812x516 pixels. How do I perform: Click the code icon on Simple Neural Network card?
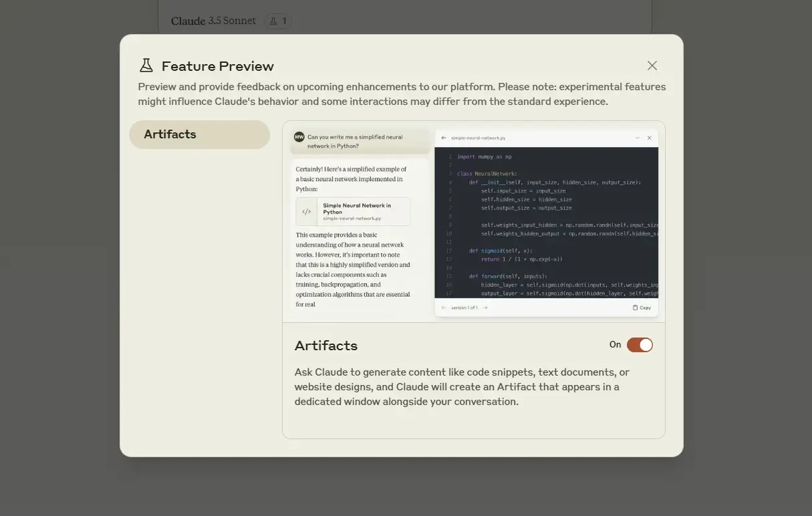(306, 211)
